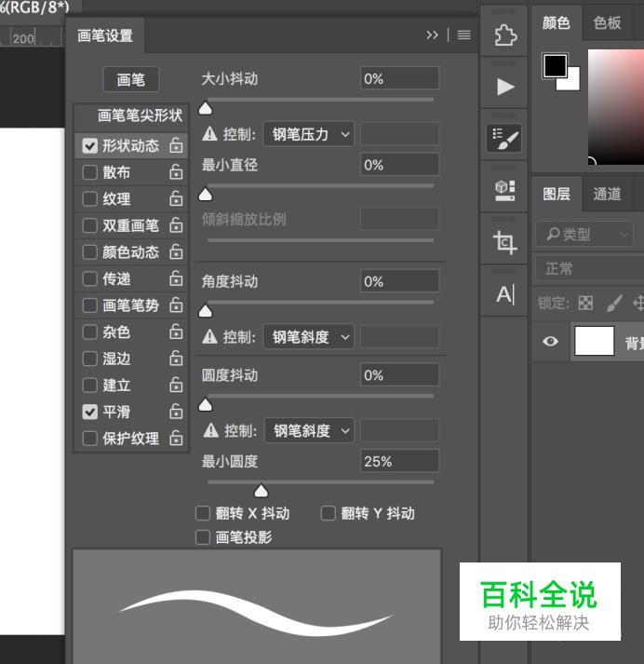
Task: Toggle the Brush Settings panel icon
Action: pos(504,138)
